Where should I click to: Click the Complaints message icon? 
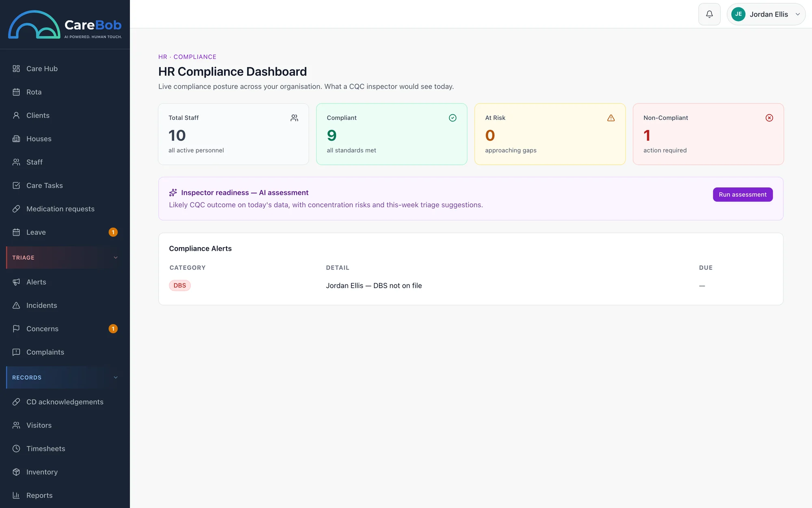16,352
